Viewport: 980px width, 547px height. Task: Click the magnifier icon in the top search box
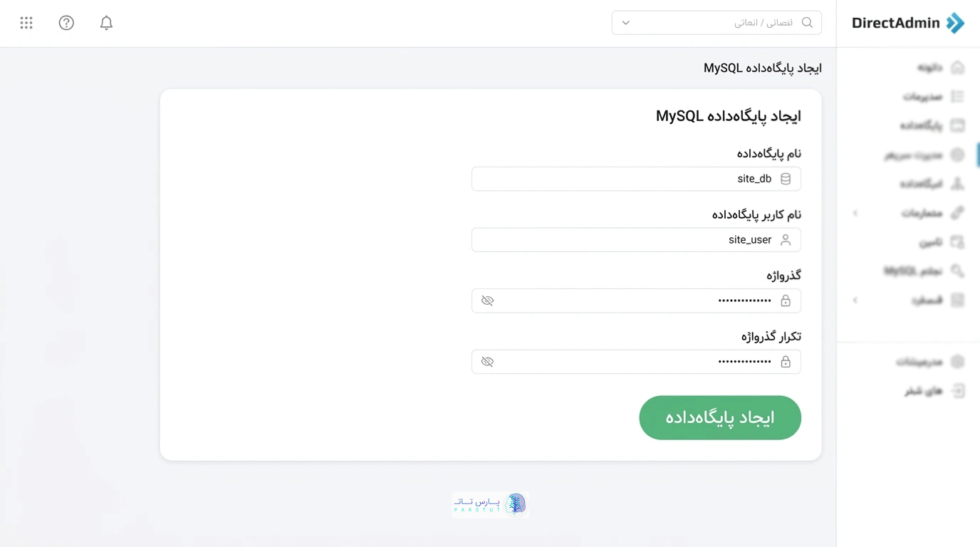coord(807,23)
